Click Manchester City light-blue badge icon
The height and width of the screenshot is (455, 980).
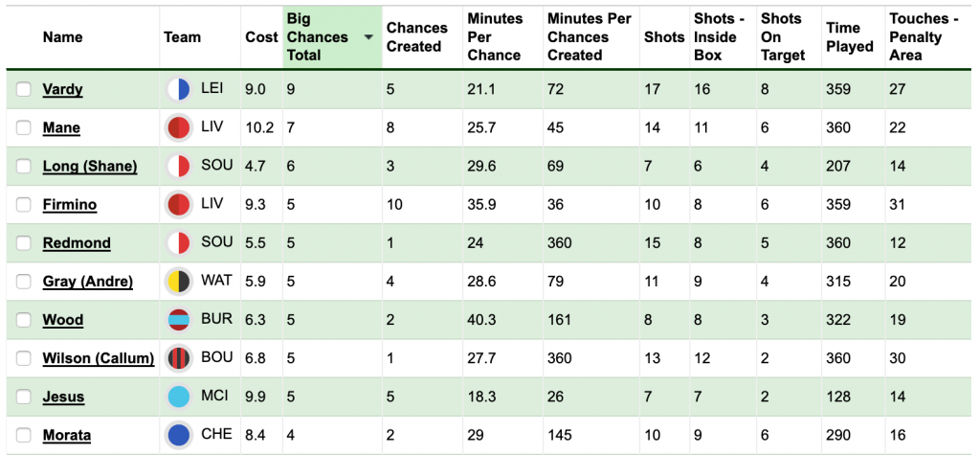(x=179, y=397)
